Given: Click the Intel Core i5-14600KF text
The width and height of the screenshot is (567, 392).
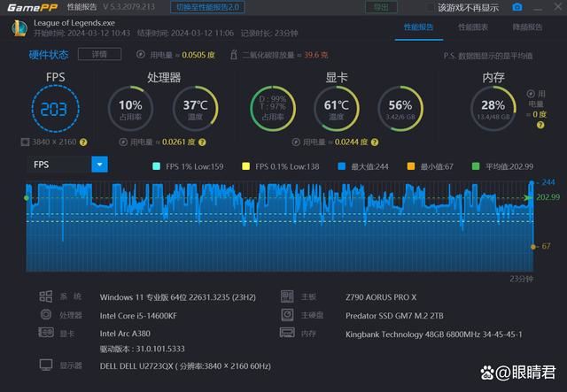Looking at the screenshot, I should point(138,316).
